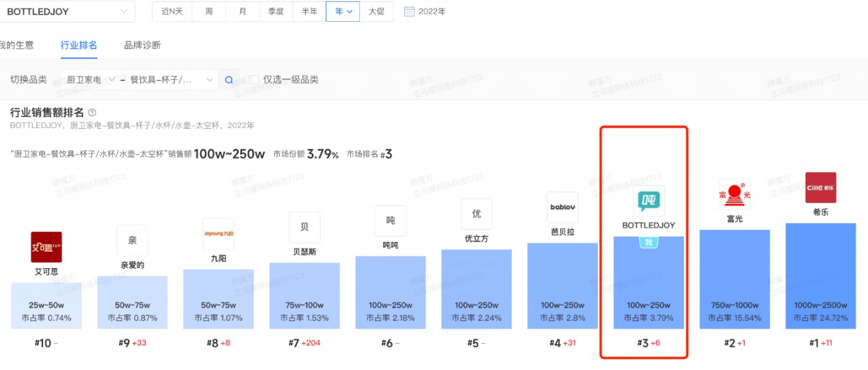868x370 pixels.
Task: Click the 希乐 bar showing 市占率 24.72%
Action: pyautogui.click(x=821, y=276)
